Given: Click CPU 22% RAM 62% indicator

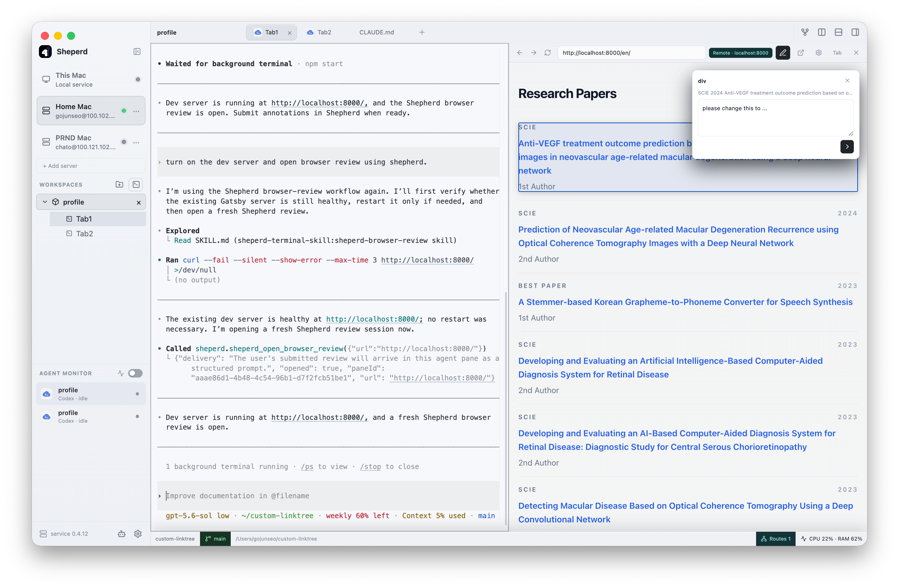Looking at the screenshot, I should pos(831,539).
